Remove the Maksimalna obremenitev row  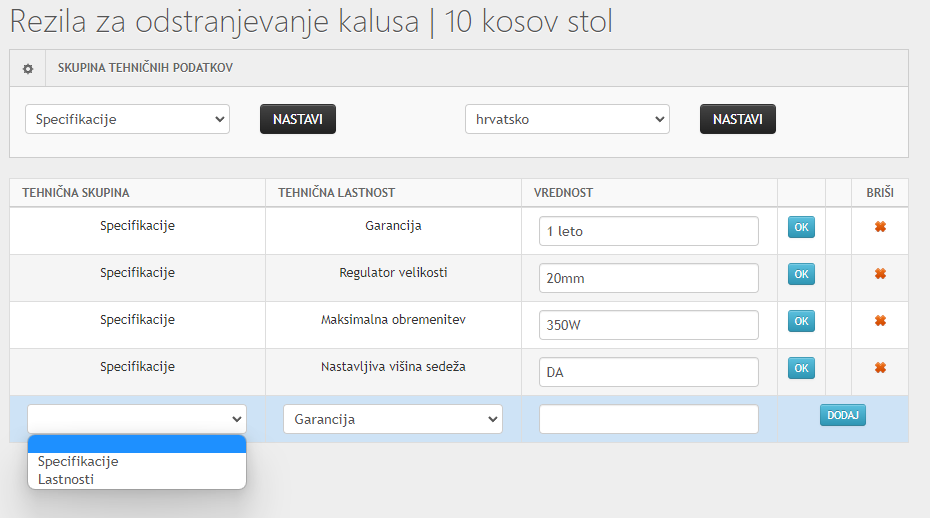click(x=880, y=320)
